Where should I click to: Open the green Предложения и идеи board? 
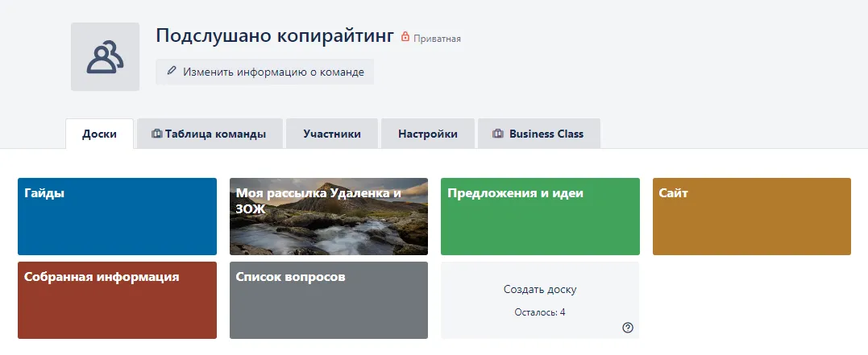coord(540,217)
